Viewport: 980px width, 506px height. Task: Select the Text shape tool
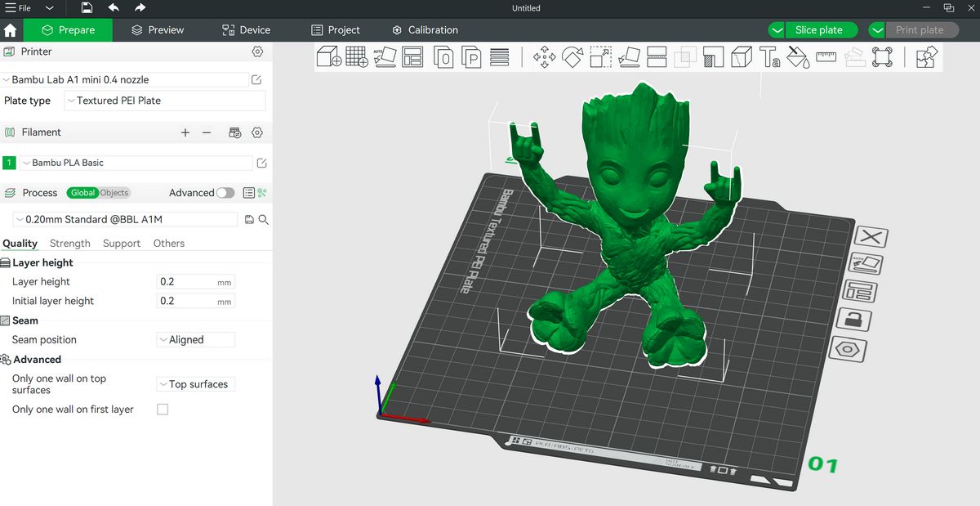(769, 57)
